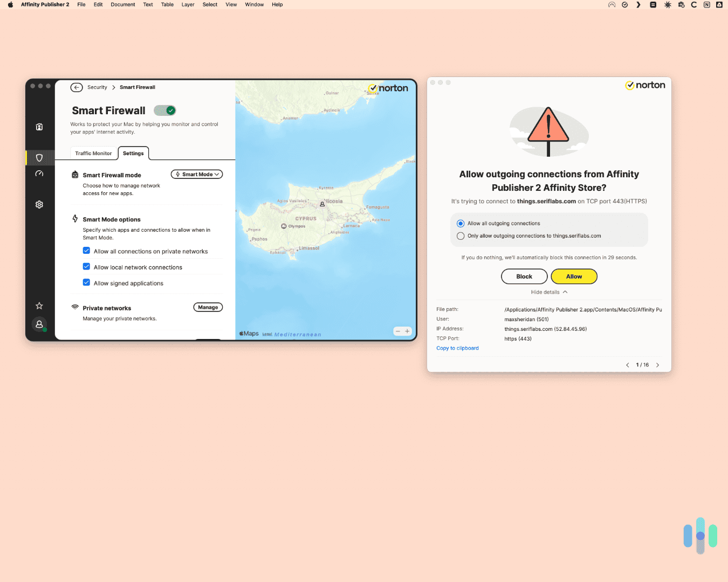Toggle the Smart Firewall on/off switch
This screenshot has height=582, width=728.
165,110
